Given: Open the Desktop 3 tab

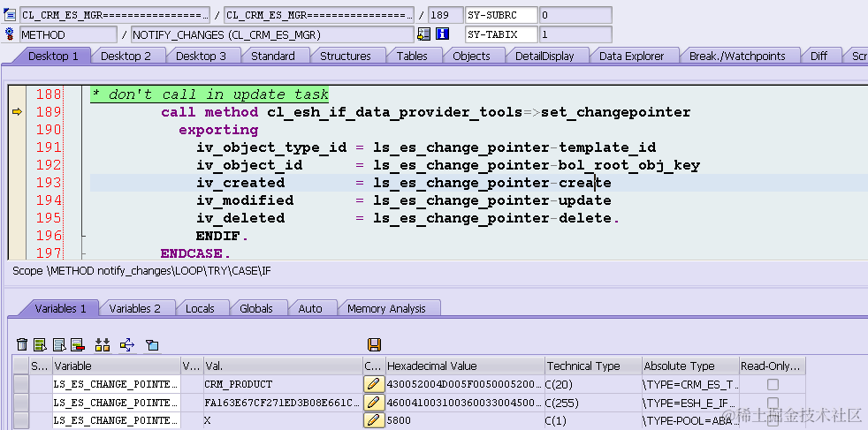Looking at the screenshot, I should [201, 56].
